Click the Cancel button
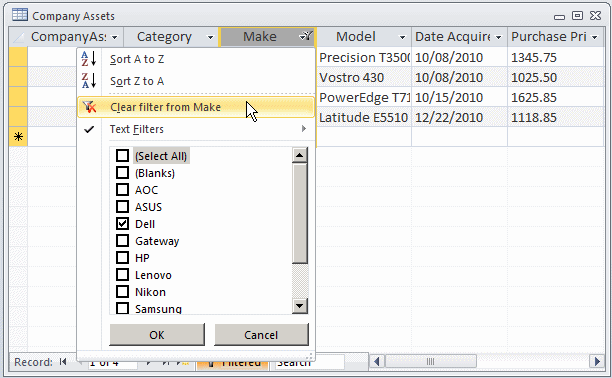The image size is (612, 378). click(261, 335)
